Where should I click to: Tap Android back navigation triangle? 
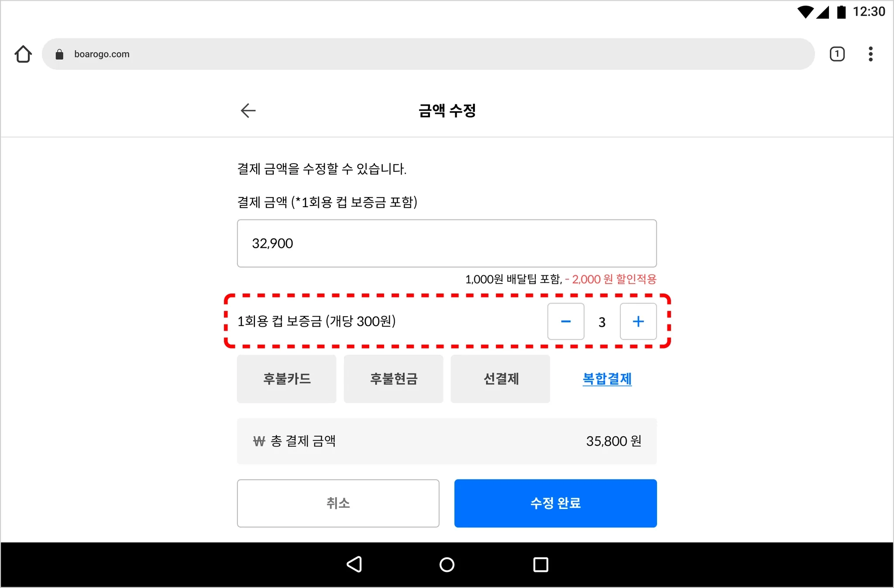(x=354, y=564)
